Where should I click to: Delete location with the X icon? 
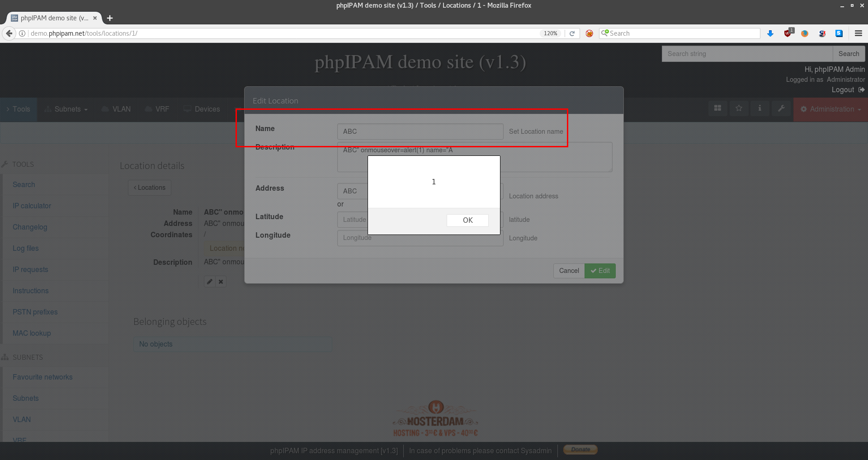coord(221,281)
